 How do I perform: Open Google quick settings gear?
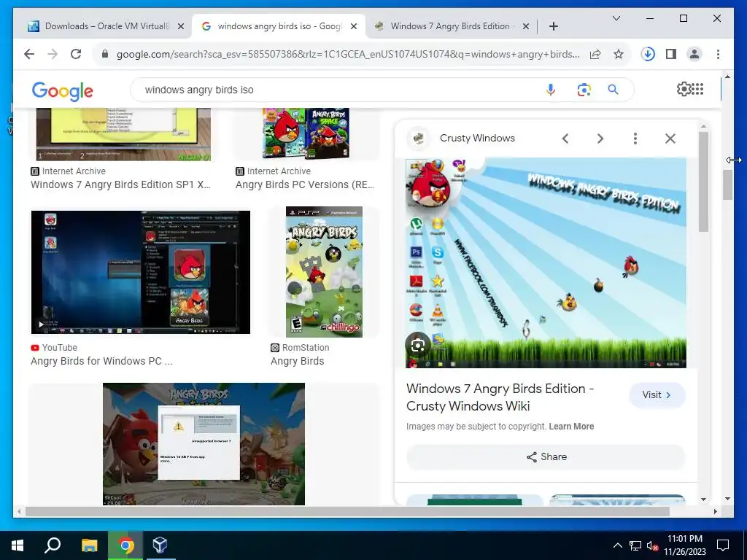[684, 89]
